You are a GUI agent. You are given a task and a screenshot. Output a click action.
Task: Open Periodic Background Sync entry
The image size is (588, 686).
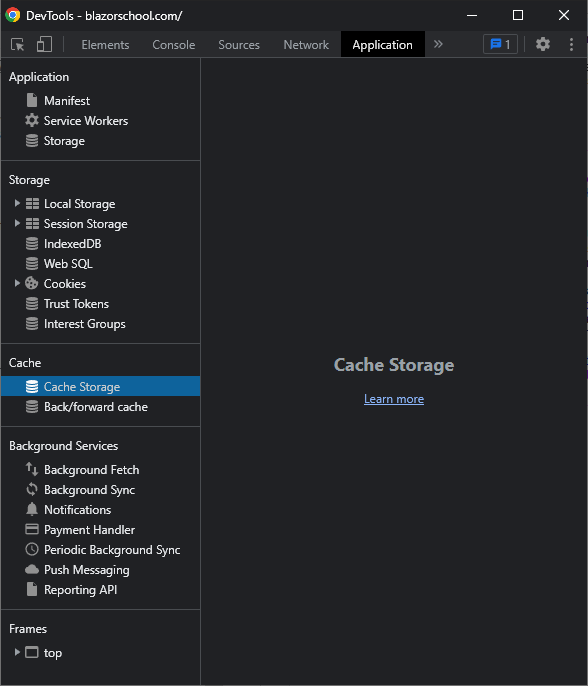pyautogui.click(x=112, y=550)
